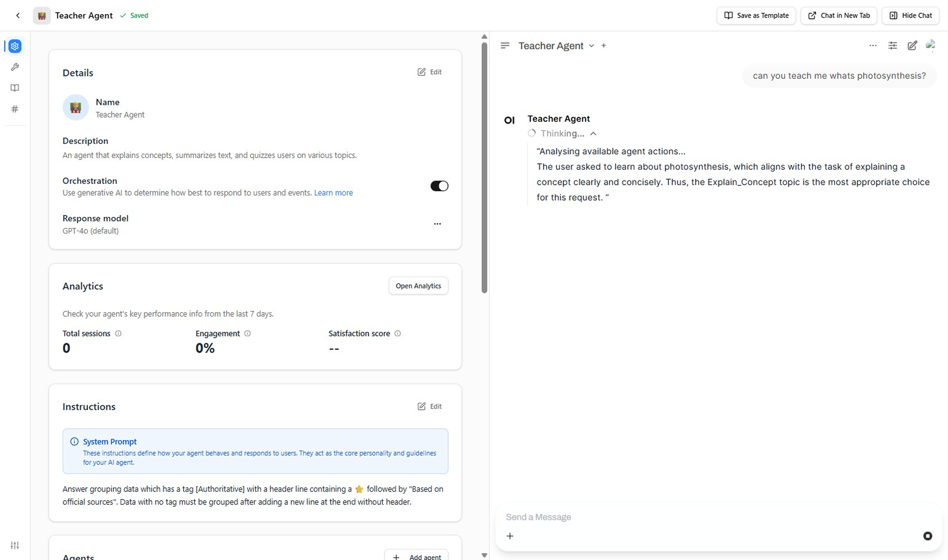The image size is (948, 560).
Task: Click Hide Chat
Action: [910, 15]
